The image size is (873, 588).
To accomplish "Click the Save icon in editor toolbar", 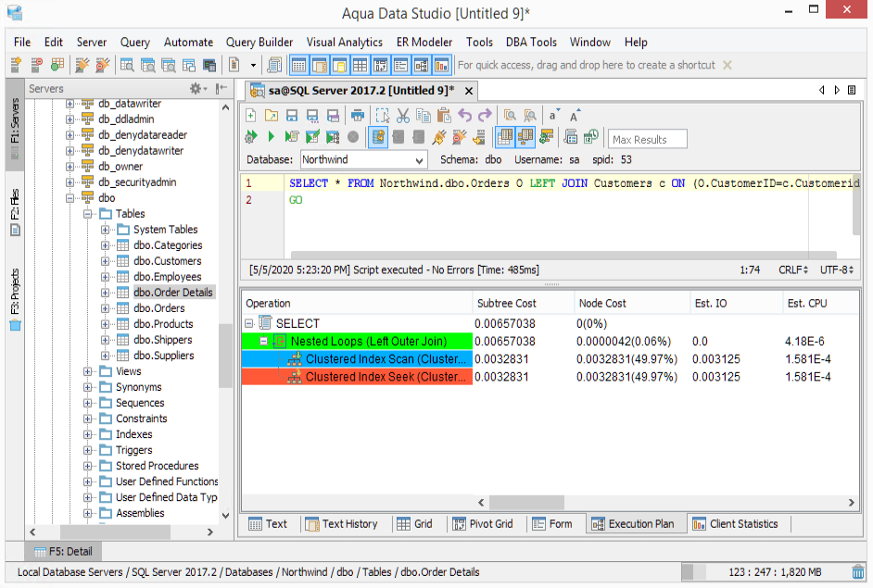I will pos(292,116).
